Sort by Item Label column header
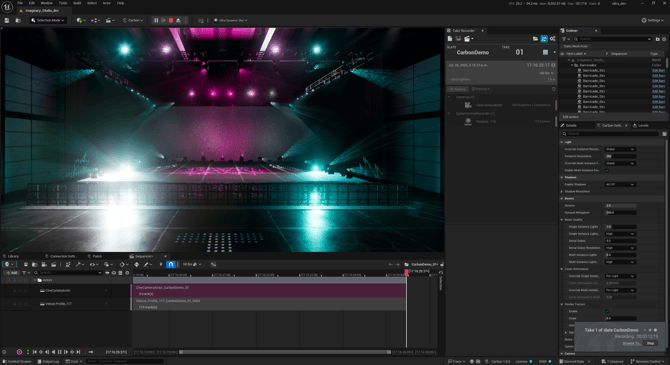This screenshot has height=365, width=670. tap(576, 53)
